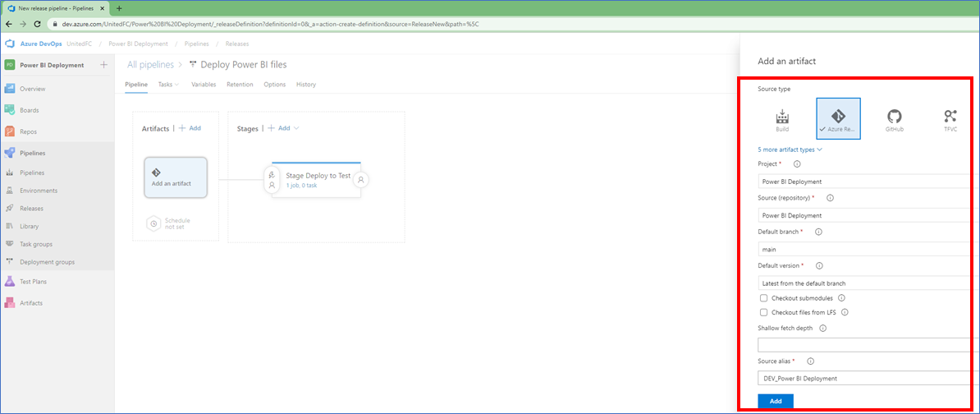Open a new browser tab
The width and height of the screenshot is (980, 414).
(119, 8)
